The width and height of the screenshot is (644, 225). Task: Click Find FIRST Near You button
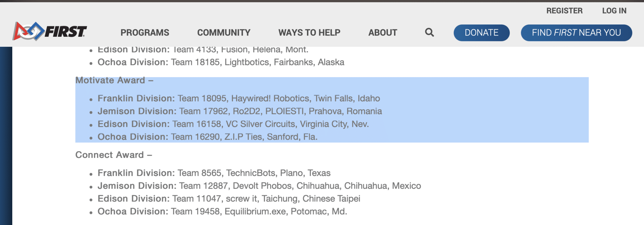[x=576, y=33]
